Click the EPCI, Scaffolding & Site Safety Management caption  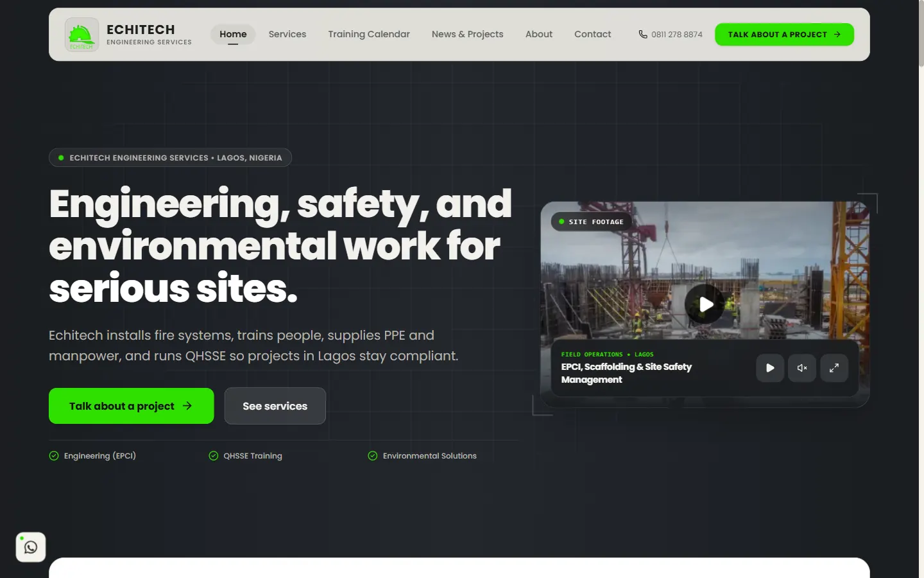[626, 373]
